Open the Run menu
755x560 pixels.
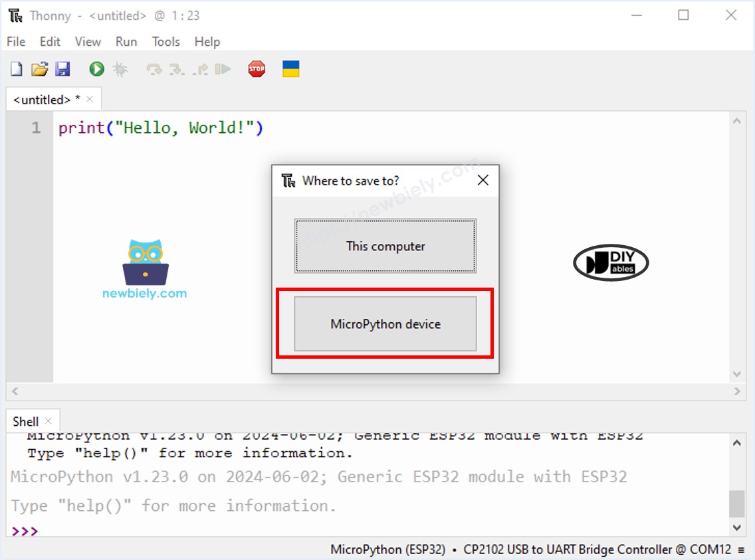[126, 41]
